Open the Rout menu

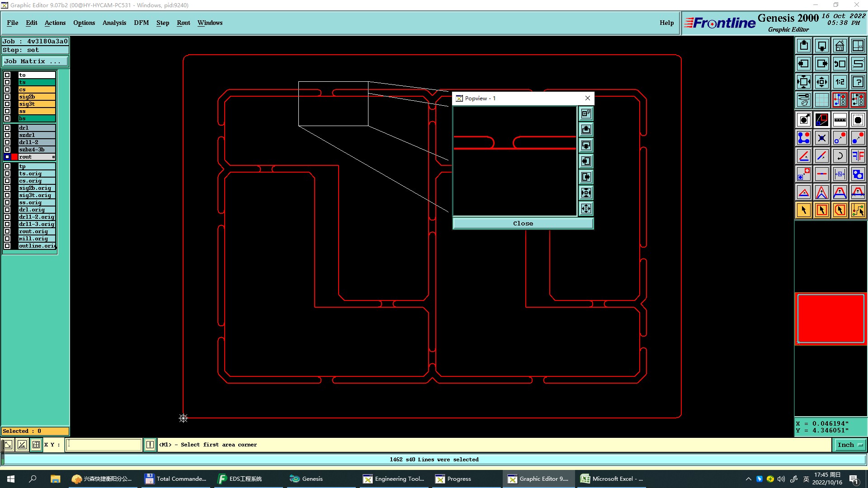click(183, 23)
